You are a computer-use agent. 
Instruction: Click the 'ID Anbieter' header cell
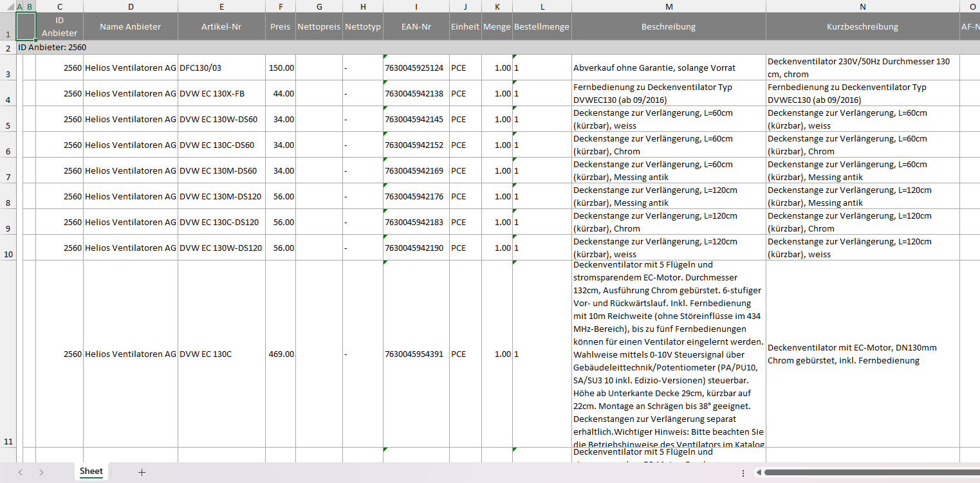click(60, 26)
